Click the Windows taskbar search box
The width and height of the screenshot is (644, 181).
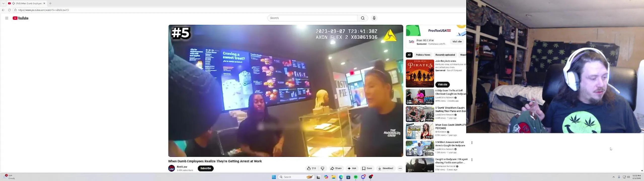296,177
